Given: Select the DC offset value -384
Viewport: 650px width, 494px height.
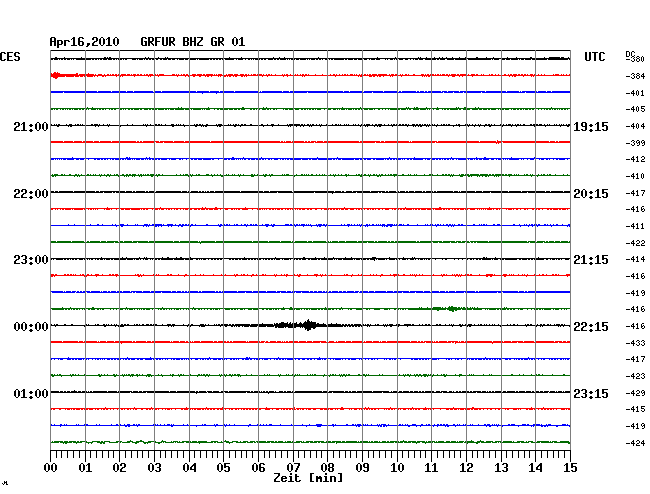Looking at the screenshot, I should pos(635,76).
